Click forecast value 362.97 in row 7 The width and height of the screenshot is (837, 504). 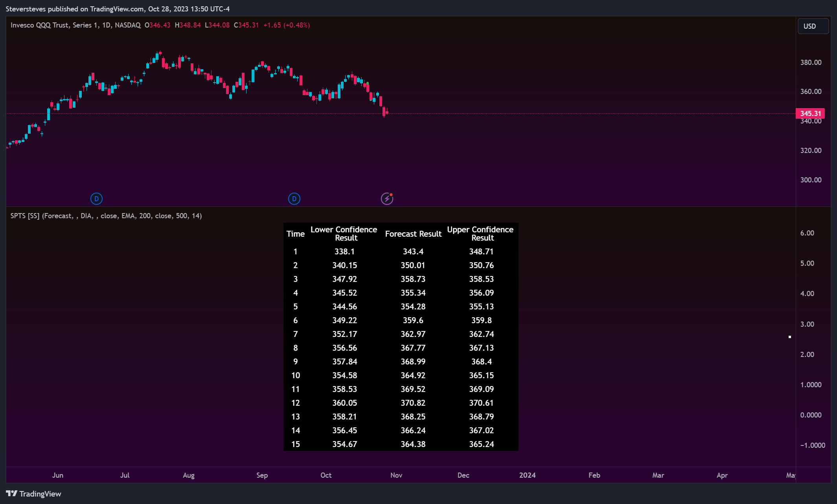pyautogui.click(x=413, y=334)
